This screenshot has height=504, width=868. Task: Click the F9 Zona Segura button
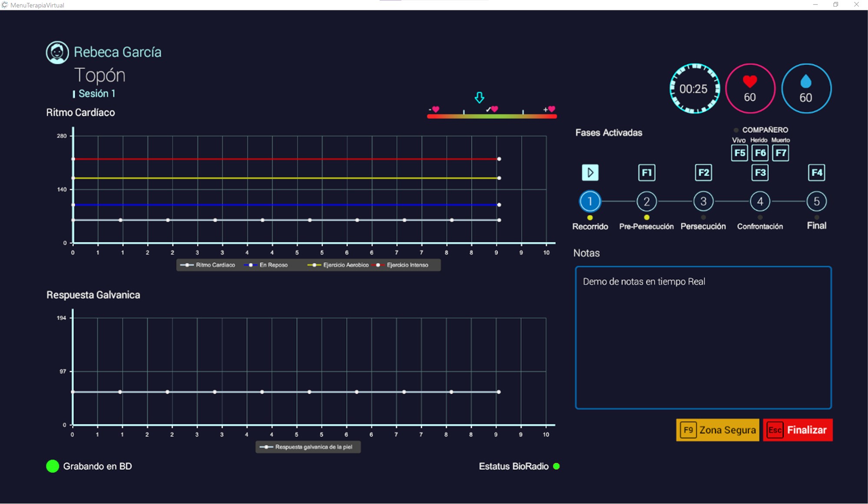tap(718, 430)
